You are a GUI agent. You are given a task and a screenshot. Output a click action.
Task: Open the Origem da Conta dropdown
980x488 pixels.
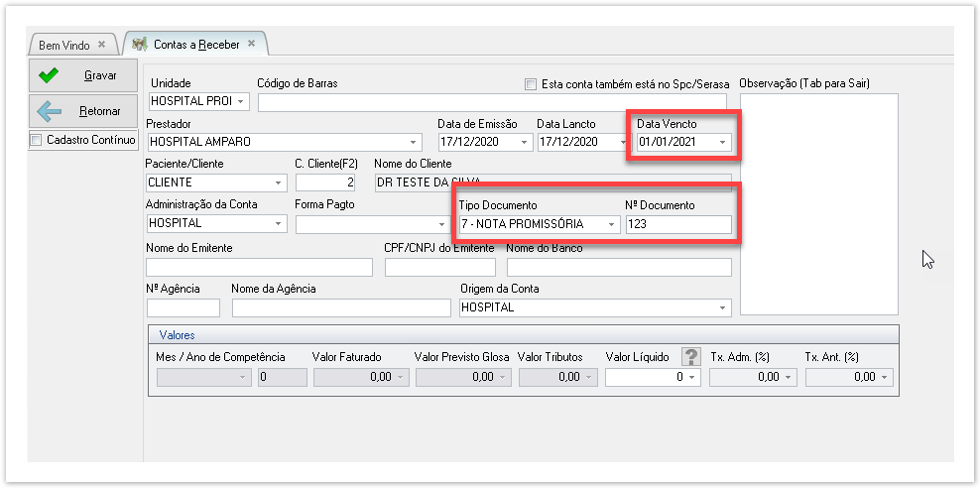point(722,307)
